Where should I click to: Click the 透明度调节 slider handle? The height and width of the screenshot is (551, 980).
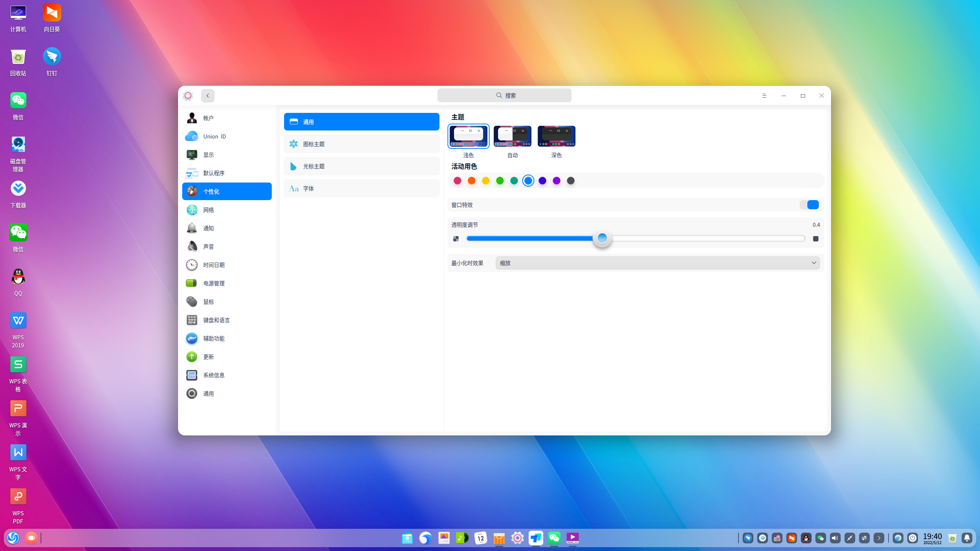[x=602, y=238]
